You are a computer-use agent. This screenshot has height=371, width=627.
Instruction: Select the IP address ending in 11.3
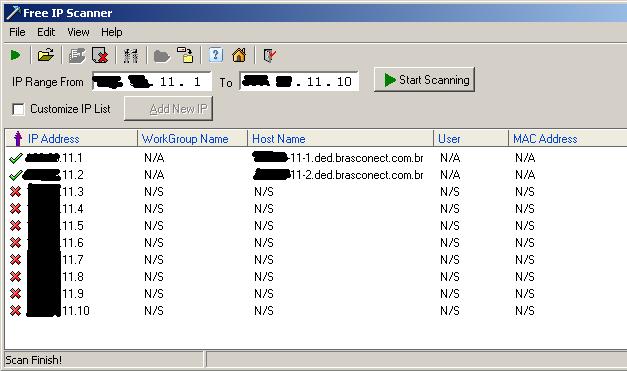(55, 192)
